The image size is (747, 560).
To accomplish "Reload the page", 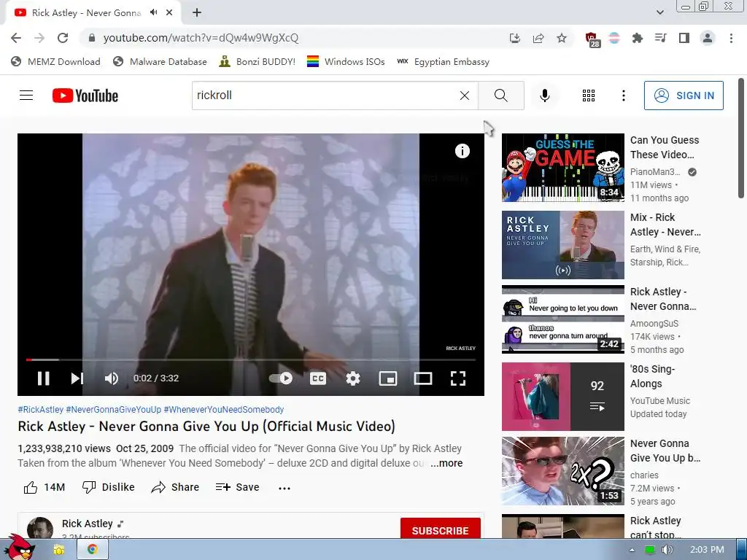I will (x=63, y=38).
